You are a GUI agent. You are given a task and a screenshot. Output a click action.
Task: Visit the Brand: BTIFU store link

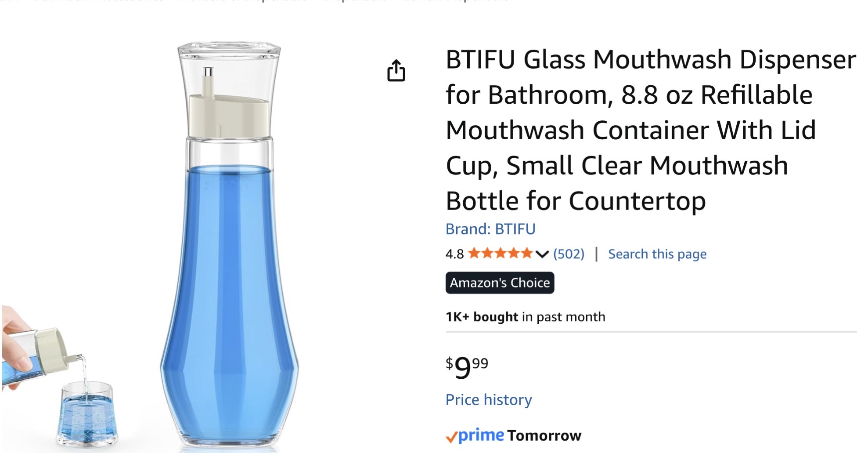click(x=490, y=229)
